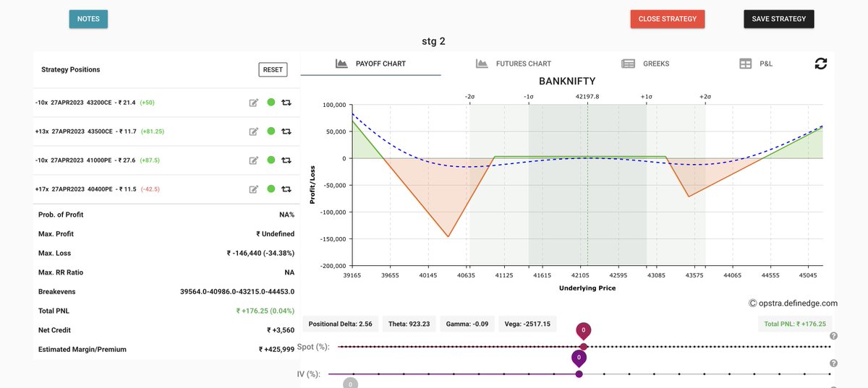868x388 pixels.
Task: Edit the 40400PE position
Action: pyautogui.click(x=254, y=189)
